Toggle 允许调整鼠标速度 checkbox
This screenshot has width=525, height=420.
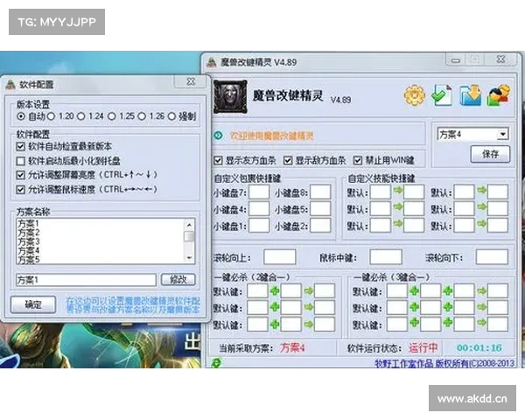21,190
